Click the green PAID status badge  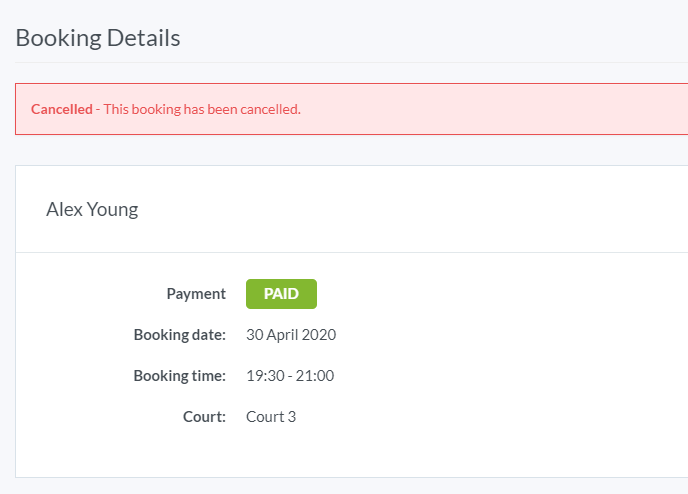pos(281,294)
